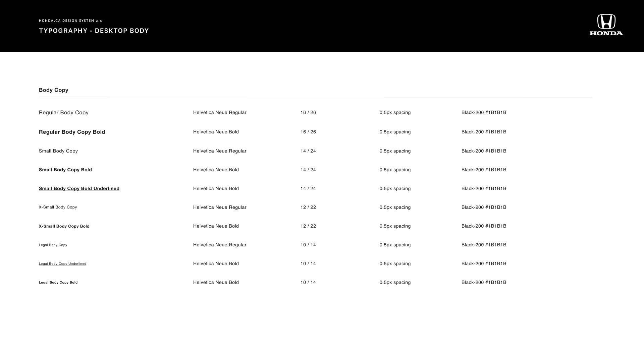The width and height of the screenshot is (644, 362).
Task: Click the 'Small Body Copy' sample text
Action: click(58, 151)
